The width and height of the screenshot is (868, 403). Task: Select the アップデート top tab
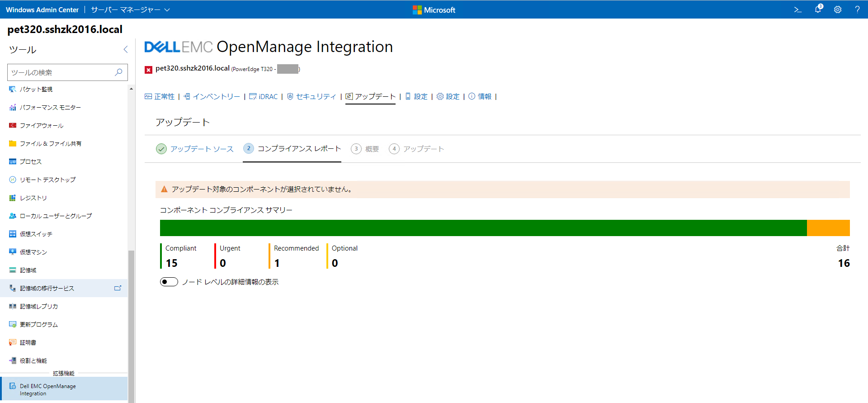(371, 96)
